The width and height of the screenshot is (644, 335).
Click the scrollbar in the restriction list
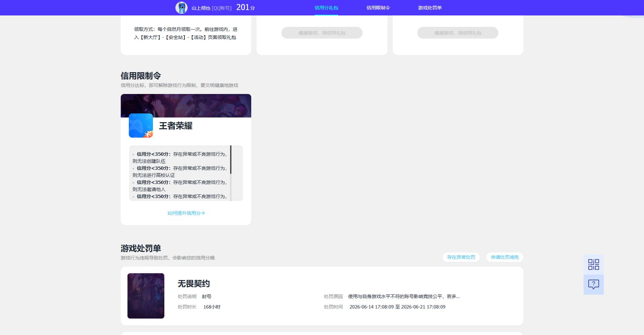click(231, 159)
